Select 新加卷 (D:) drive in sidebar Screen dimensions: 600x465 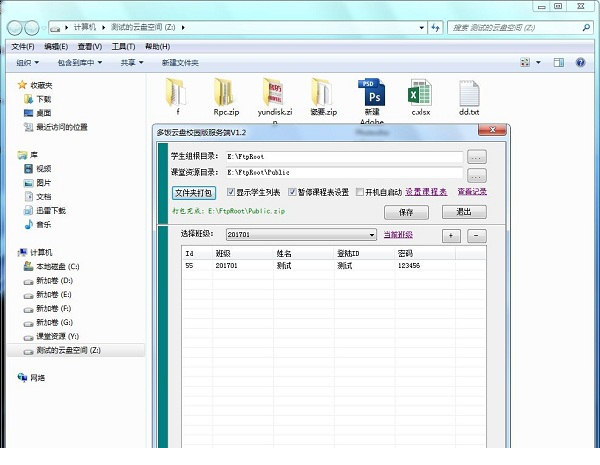coord(48,281)
